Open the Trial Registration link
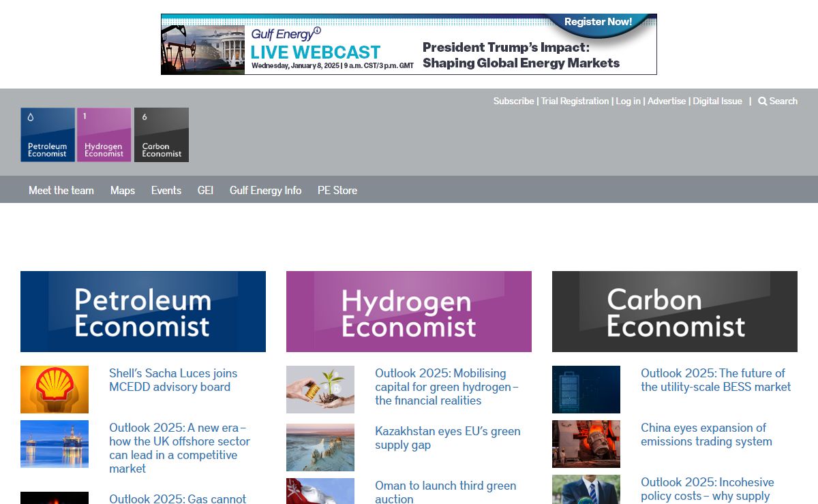 coord(575,101)
